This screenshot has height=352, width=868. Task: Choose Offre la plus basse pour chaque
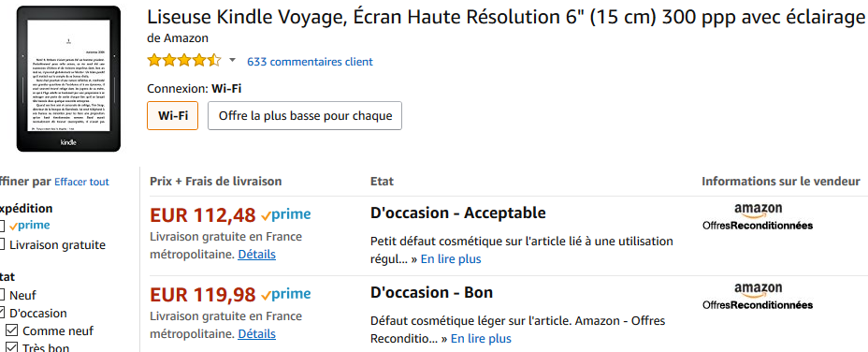click(x=305, y=115)
